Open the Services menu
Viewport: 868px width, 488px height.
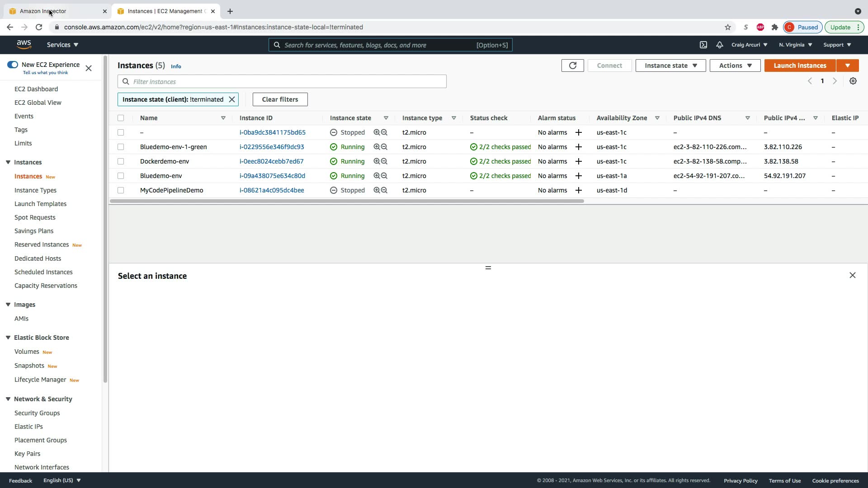62,45
